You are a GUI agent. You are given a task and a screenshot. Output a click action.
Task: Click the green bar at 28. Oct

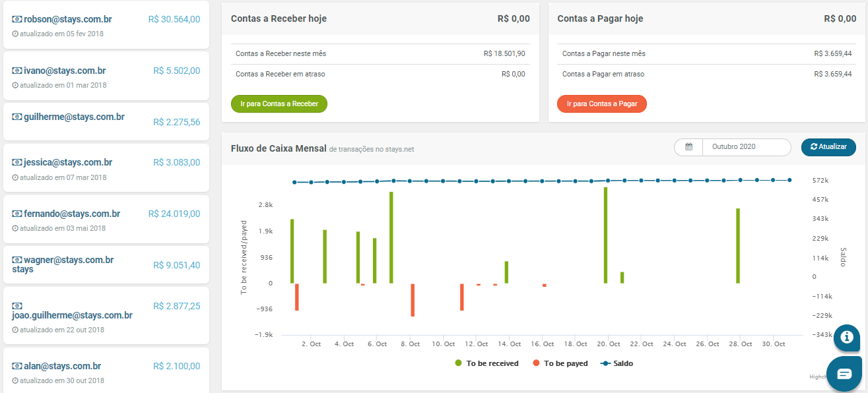point(738,246)
